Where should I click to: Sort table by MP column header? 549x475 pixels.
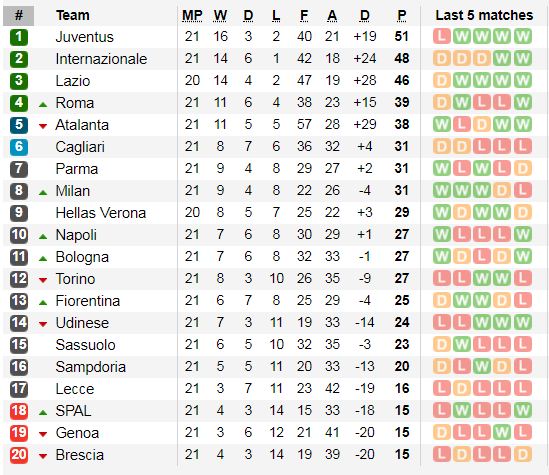click(192, 16)
